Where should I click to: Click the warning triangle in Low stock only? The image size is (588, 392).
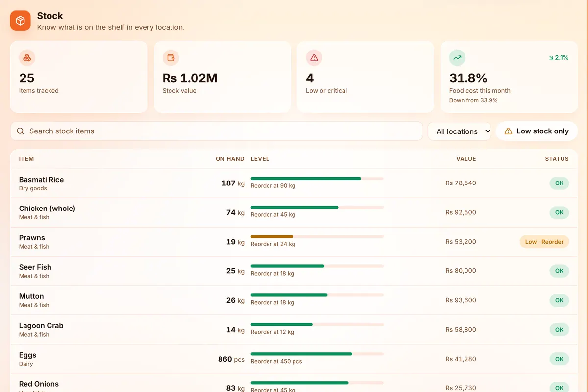508,131
